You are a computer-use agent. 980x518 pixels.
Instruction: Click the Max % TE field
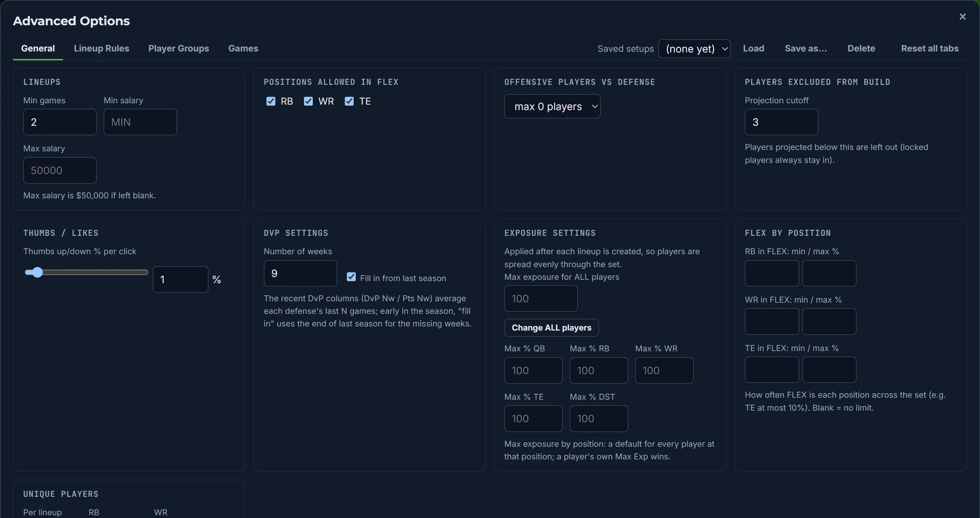pyautogui.click(x=533, y=419)
